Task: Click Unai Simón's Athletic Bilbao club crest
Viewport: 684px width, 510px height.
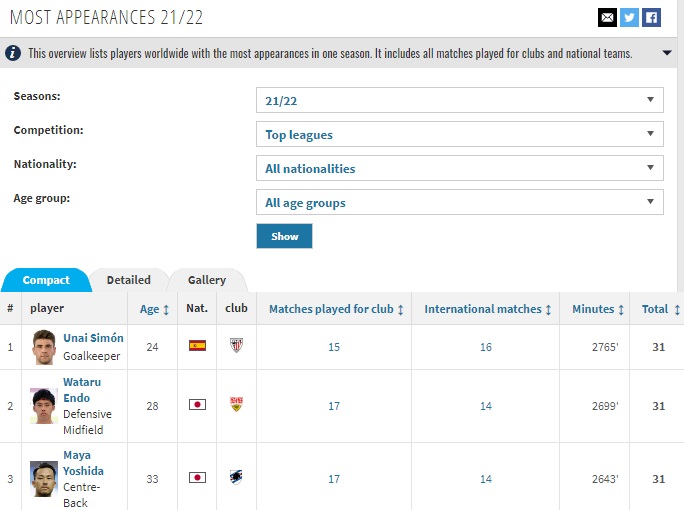Action: 236,345
